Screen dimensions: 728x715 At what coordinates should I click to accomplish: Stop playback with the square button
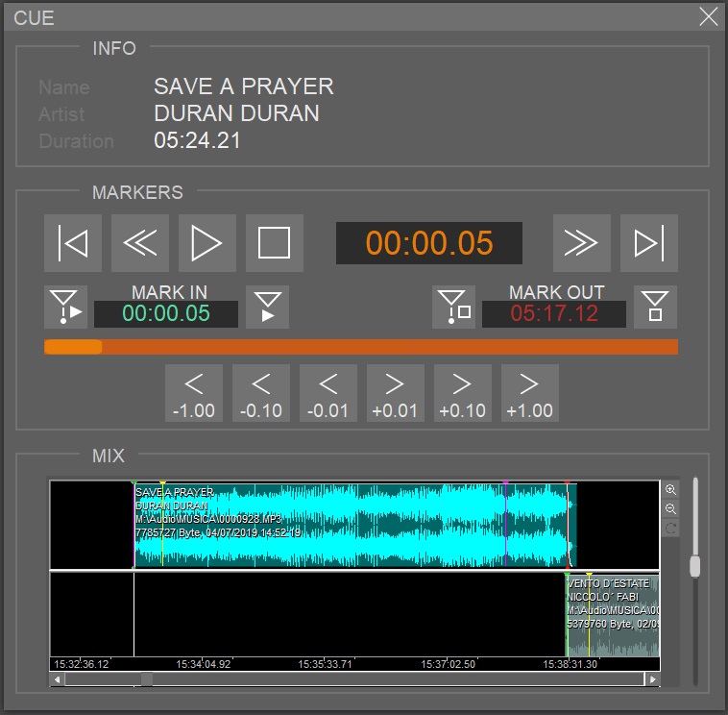275,243
